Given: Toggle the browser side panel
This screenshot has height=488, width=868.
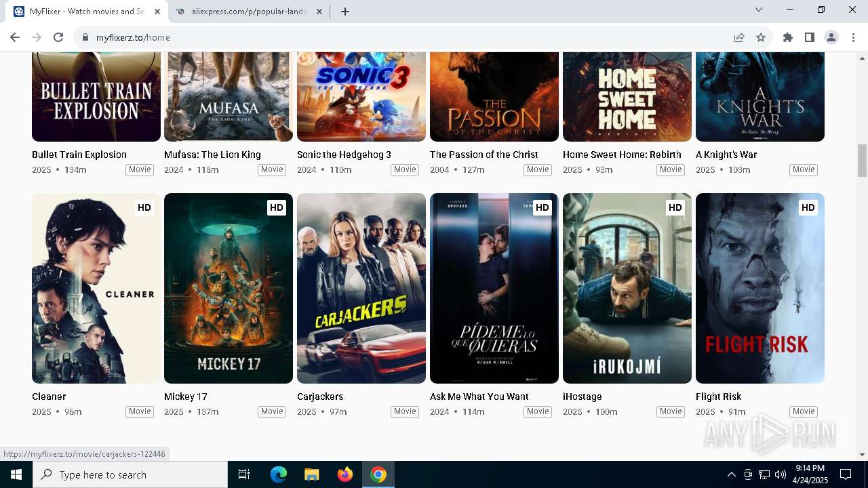Looking at the screenshot, I should pos(810,37).
